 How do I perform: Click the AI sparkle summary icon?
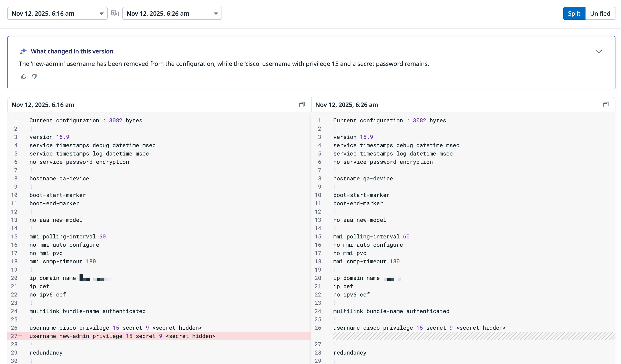coord(23,51)
